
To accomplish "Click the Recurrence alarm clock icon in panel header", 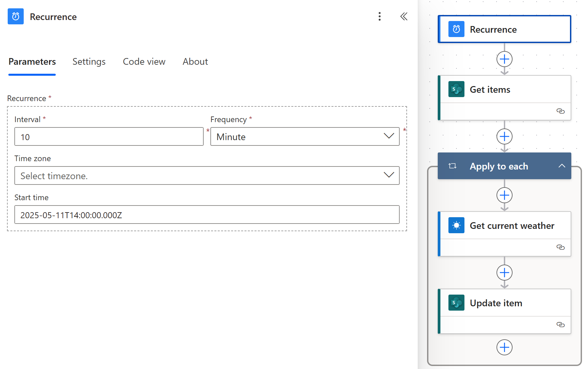I will point(16,16).
